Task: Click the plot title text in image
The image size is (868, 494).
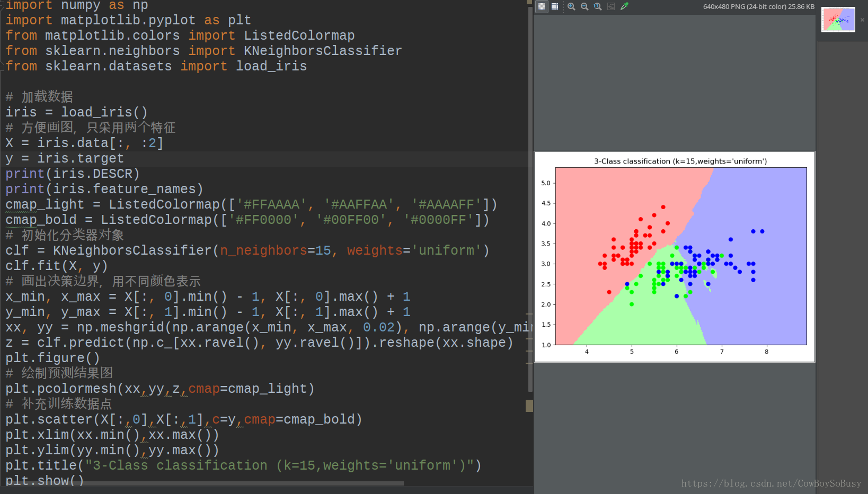Action: click(680, 161)
